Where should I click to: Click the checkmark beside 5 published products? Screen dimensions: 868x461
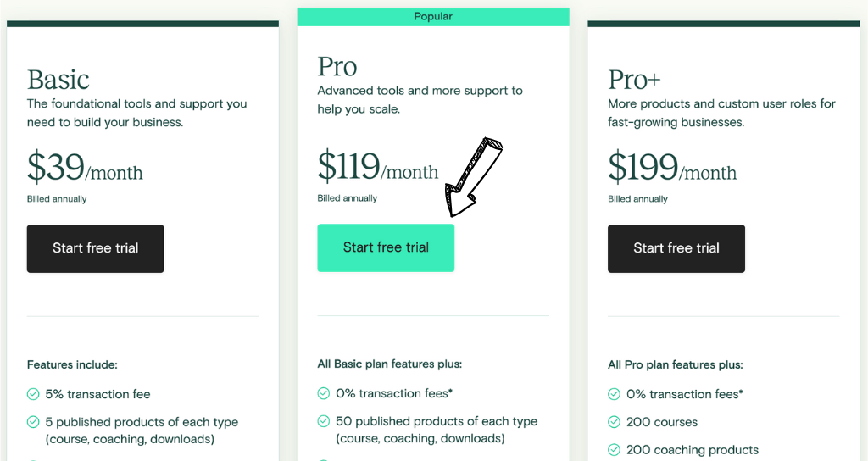[33, 422]
